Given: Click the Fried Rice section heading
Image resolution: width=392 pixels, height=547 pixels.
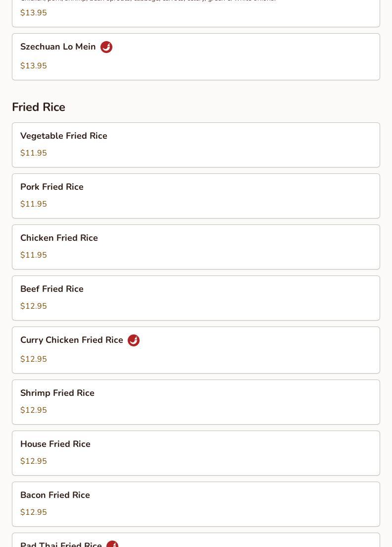Looking at the screenshot, I should pos(39,107).
